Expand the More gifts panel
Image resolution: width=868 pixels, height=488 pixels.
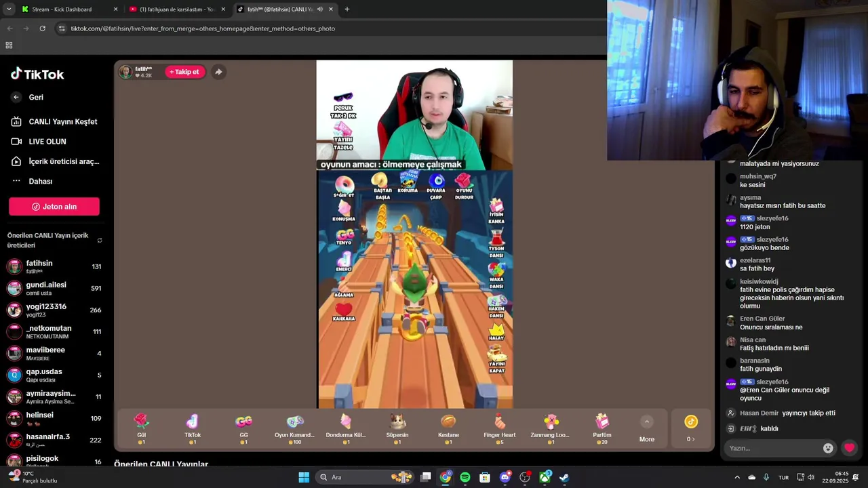pyautogui.click(x=647, y=430)
